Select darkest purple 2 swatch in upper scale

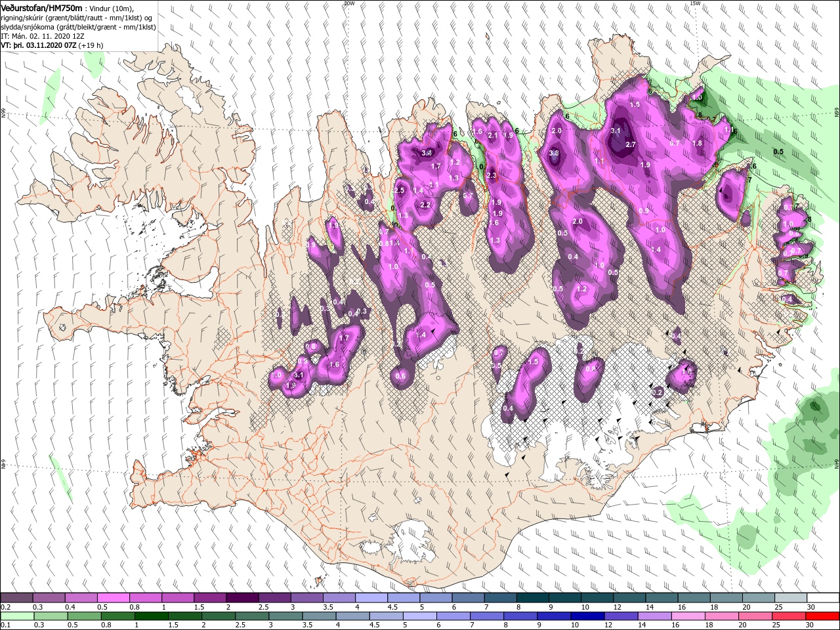click(241, 598)
